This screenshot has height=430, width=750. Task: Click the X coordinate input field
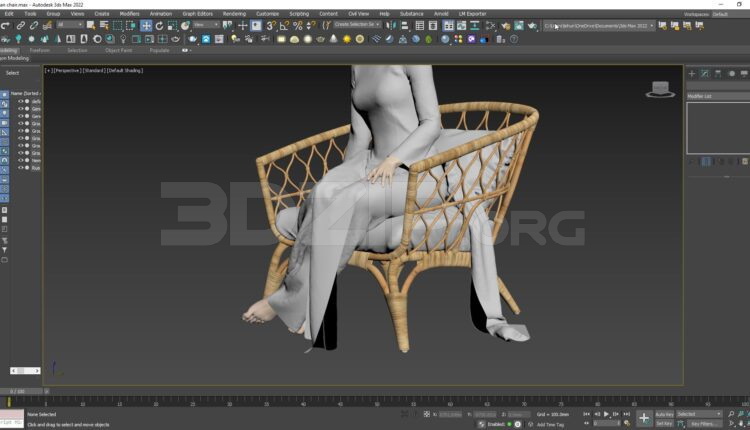tap(451, 414)
